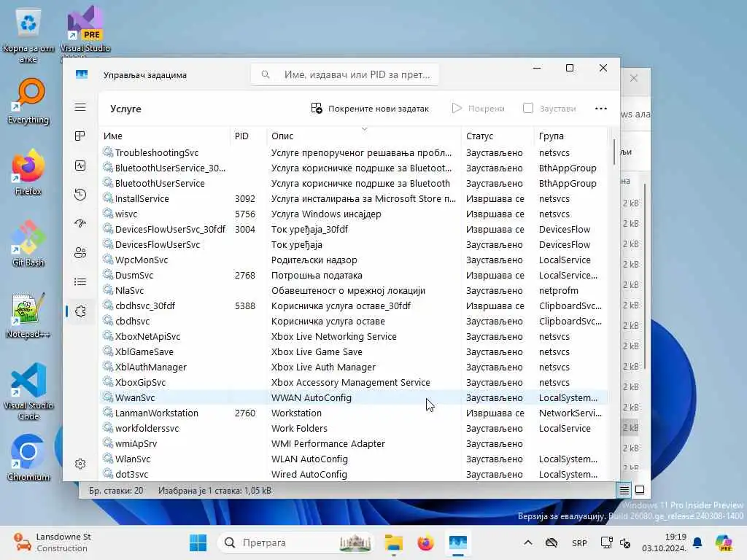747x560 pixels.
Task: Sort services by 'Опис' column header
Action: coord(364,136)
